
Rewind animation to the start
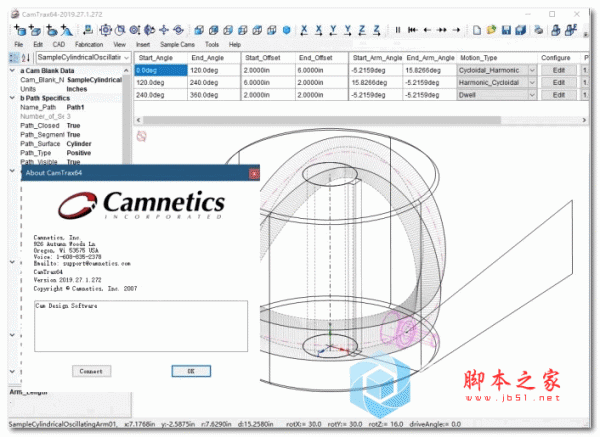pos(412,30)
